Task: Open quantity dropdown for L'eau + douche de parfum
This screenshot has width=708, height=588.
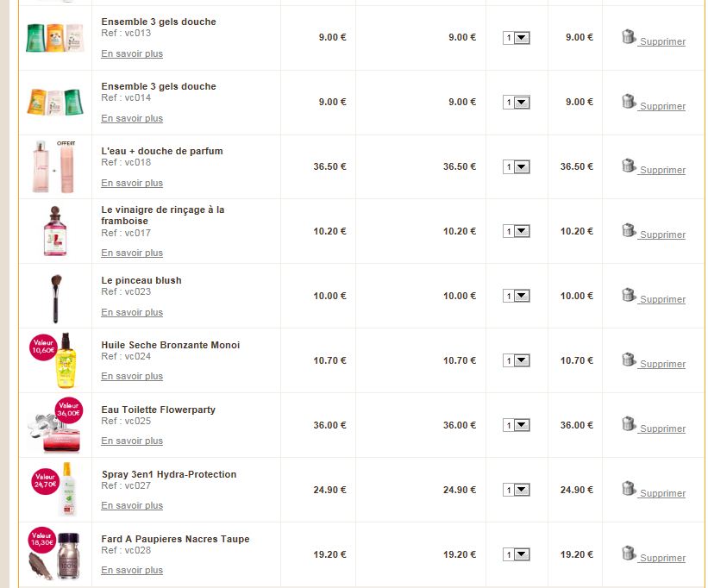Action: point(517,167)
